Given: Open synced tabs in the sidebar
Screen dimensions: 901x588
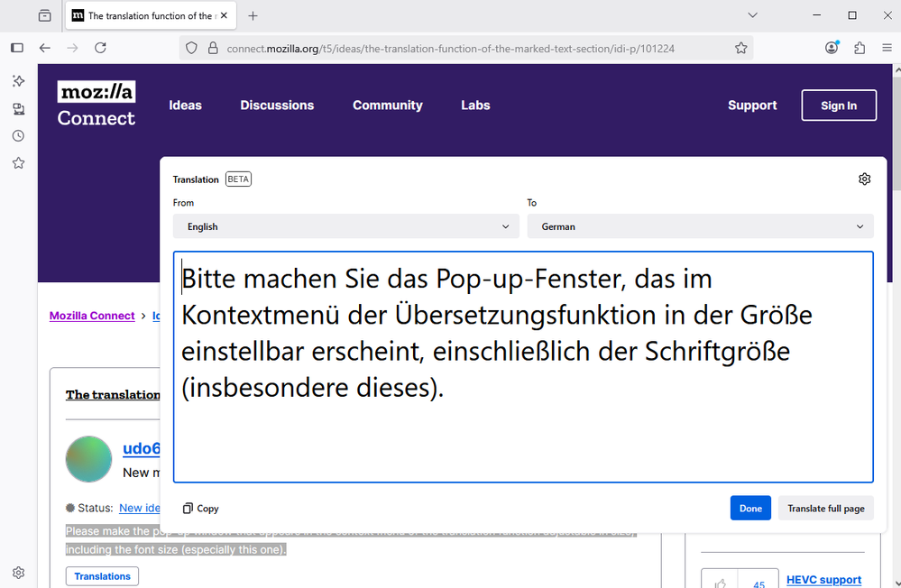Looking at the screenshot, I should (18, 109).
